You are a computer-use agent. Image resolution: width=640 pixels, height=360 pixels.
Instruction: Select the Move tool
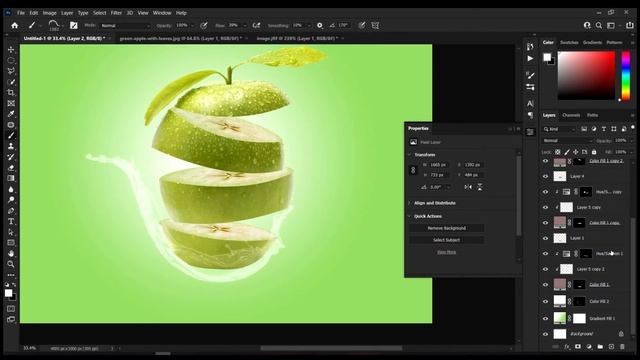pos(11,50)
